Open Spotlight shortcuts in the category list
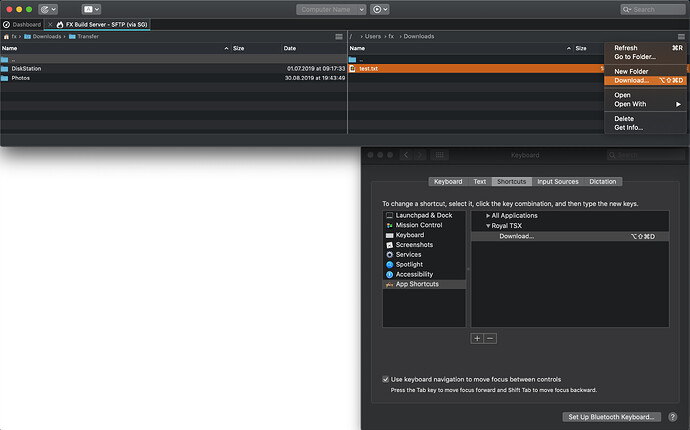The height and width of the screenshot is (430, 690). (411, 264)
